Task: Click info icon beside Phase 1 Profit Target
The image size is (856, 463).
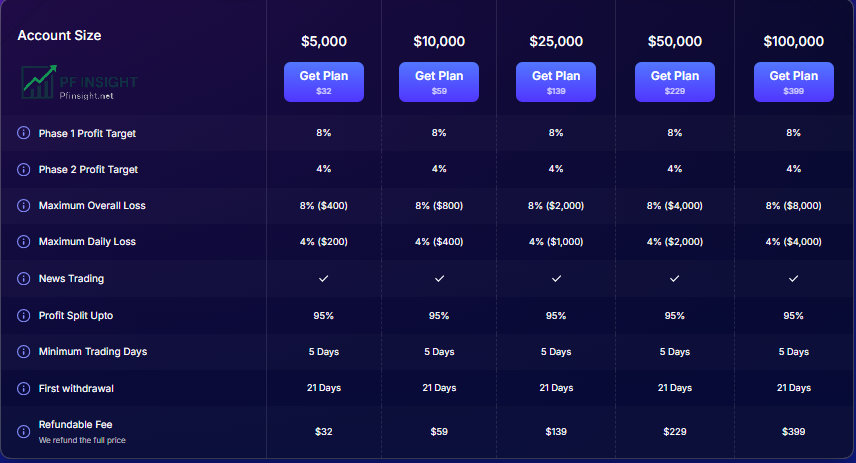Action: click(23, 133)
